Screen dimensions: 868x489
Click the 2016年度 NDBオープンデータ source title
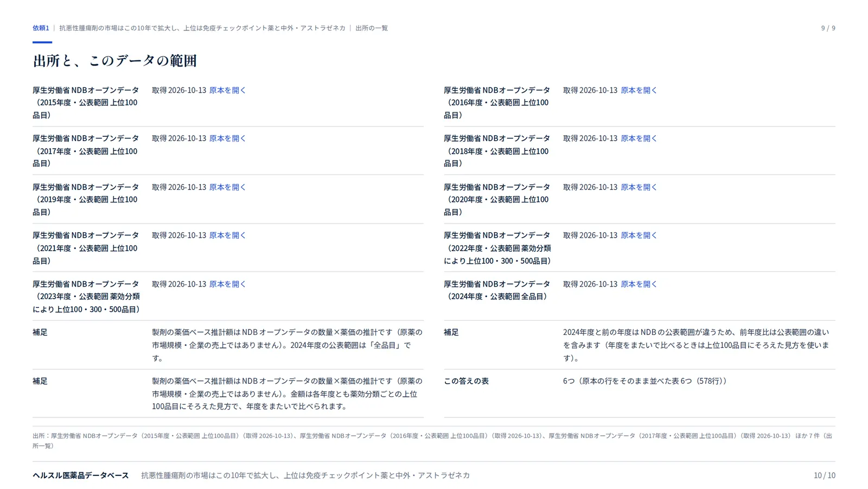497,103
